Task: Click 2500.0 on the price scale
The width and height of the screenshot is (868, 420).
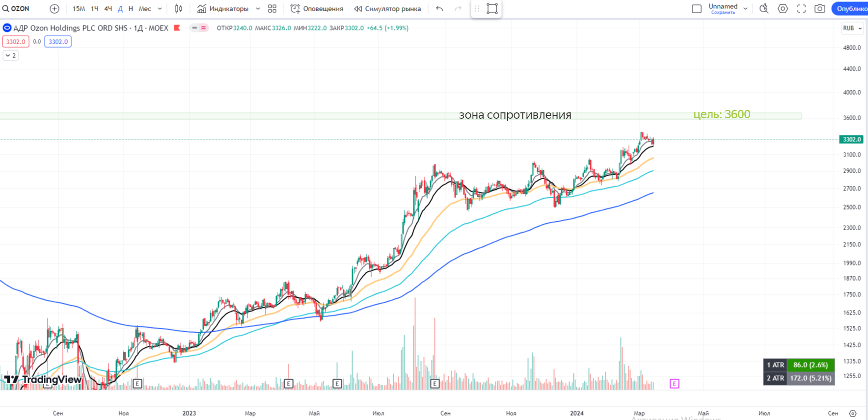Action: coord(852,207)
